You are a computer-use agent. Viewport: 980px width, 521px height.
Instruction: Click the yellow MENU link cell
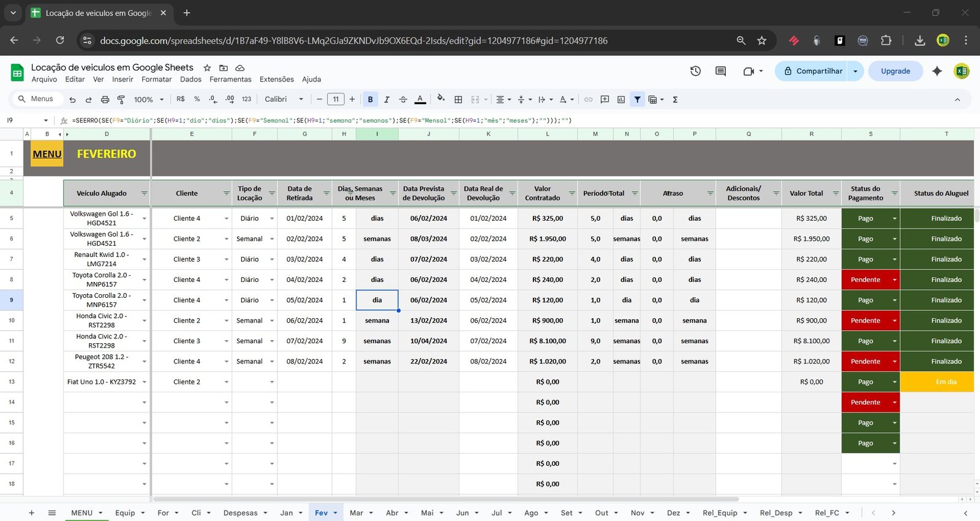click(47, 154)
